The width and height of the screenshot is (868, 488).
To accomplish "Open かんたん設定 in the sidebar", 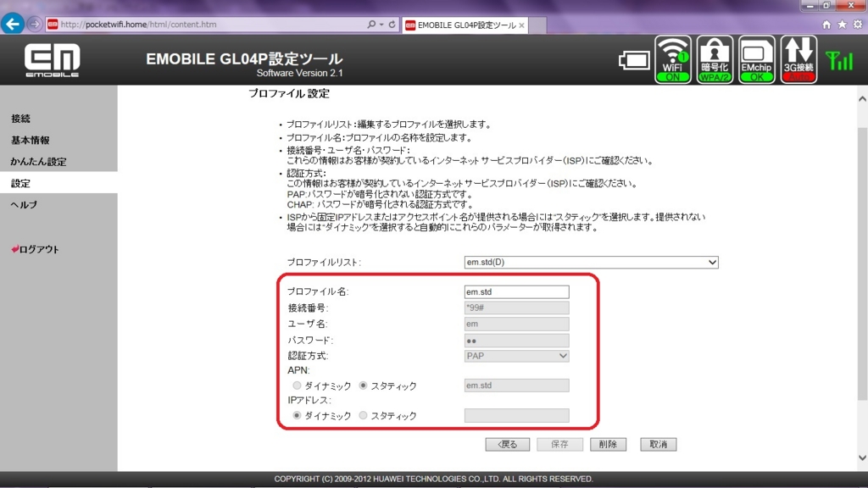I will click(x=38, y=162).
